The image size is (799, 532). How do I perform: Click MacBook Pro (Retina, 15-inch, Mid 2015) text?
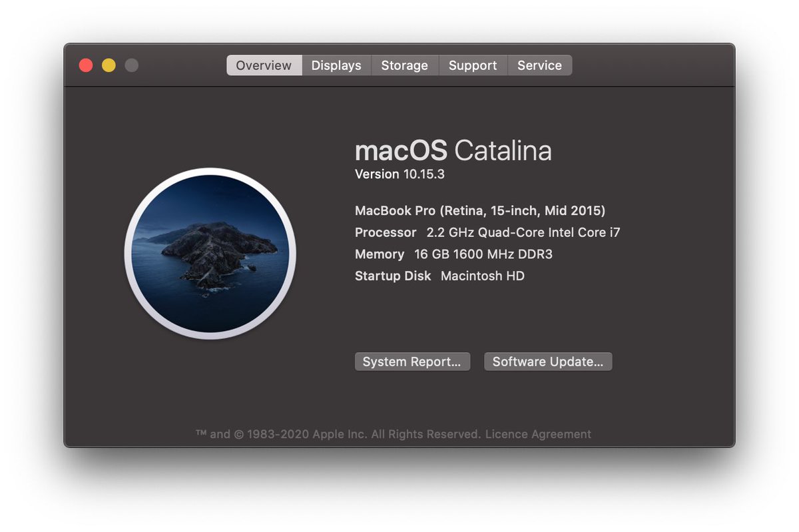480,211
